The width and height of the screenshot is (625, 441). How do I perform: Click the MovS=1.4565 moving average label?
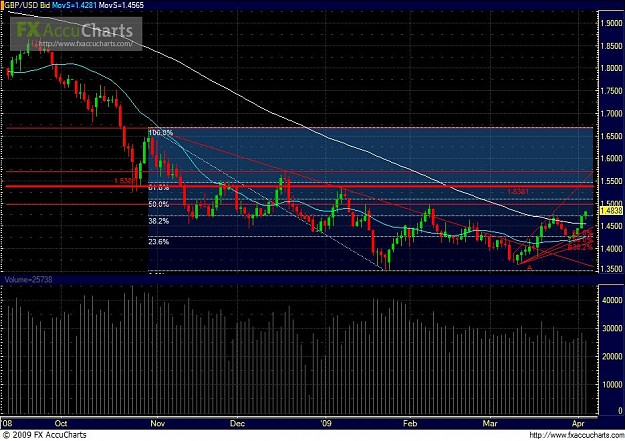[121, 5]
